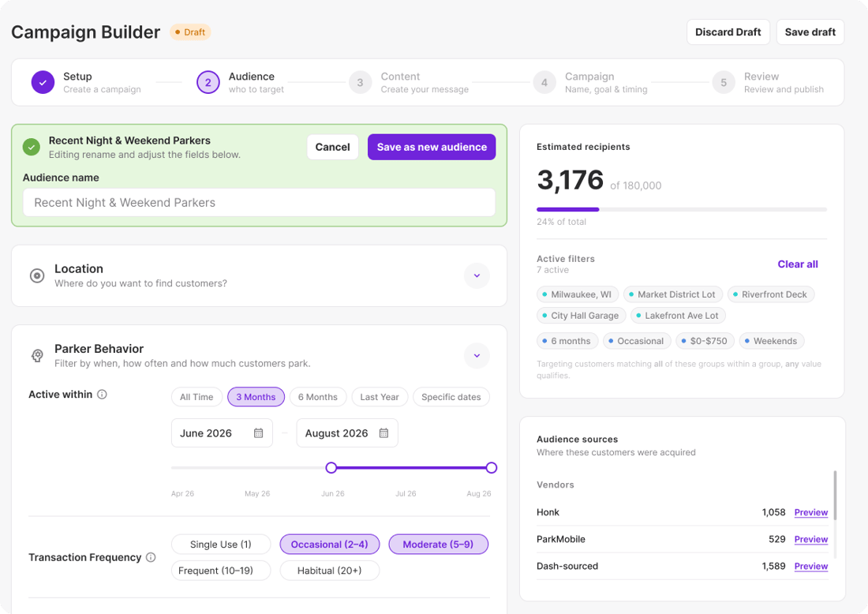Open the calendar icon in June 2026 field
868x614 pixels.
(x=259, y=433)
